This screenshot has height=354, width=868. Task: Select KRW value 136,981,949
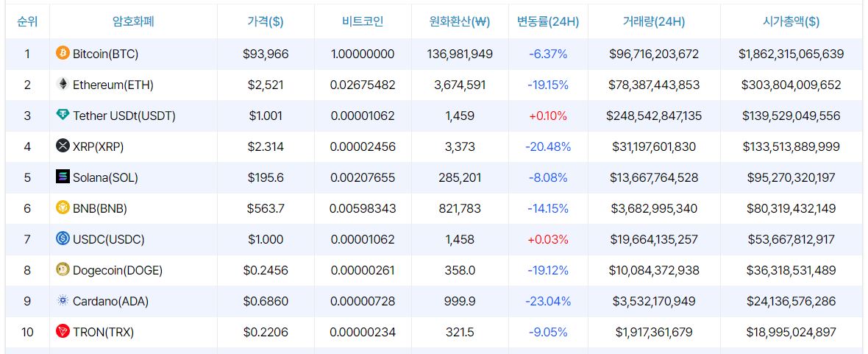click(x=460, y=54)
